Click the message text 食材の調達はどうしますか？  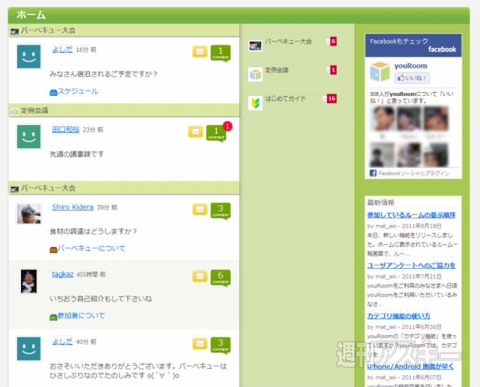[93, 231]
